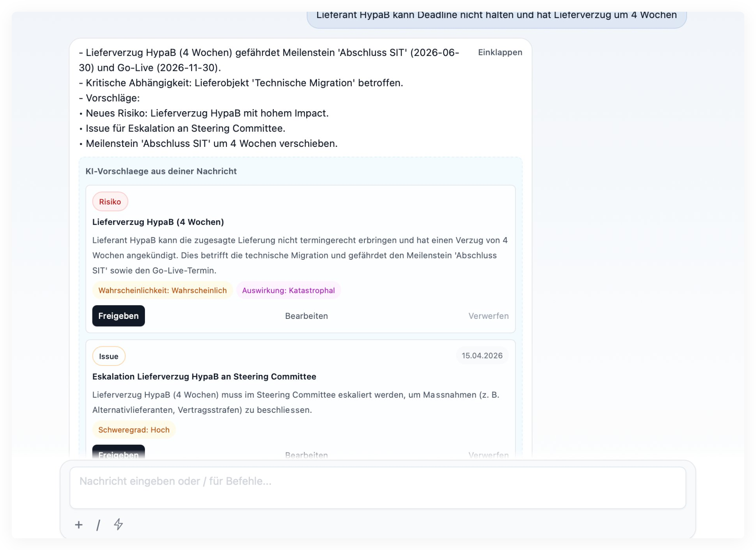Click the 'Auswirkung: Katastrophal' chip
The width and height of the screenshot is (756, 550).
click(288, 290)
